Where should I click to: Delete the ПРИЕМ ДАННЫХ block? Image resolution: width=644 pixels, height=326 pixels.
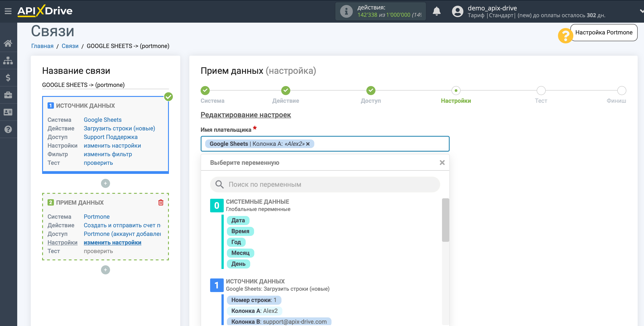161,202
